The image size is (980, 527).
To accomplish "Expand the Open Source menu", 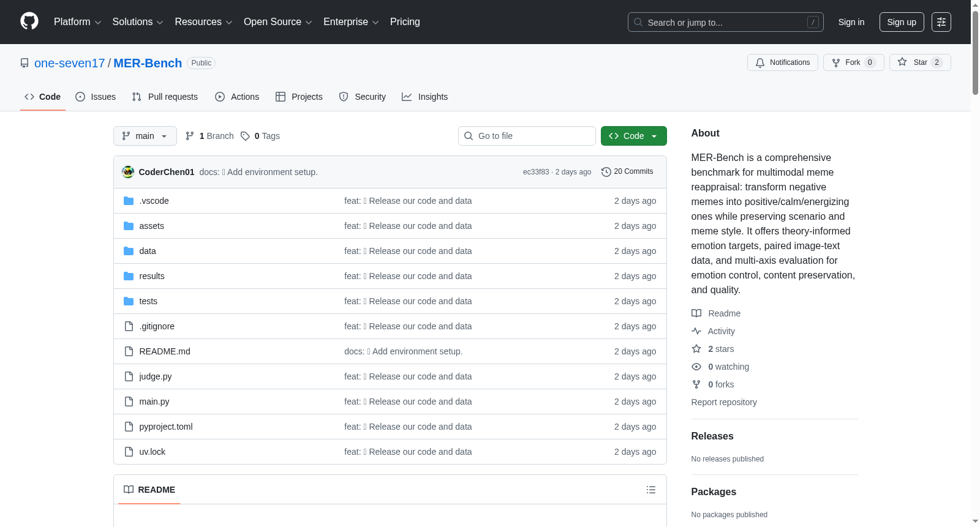I will tap(278, 22).
